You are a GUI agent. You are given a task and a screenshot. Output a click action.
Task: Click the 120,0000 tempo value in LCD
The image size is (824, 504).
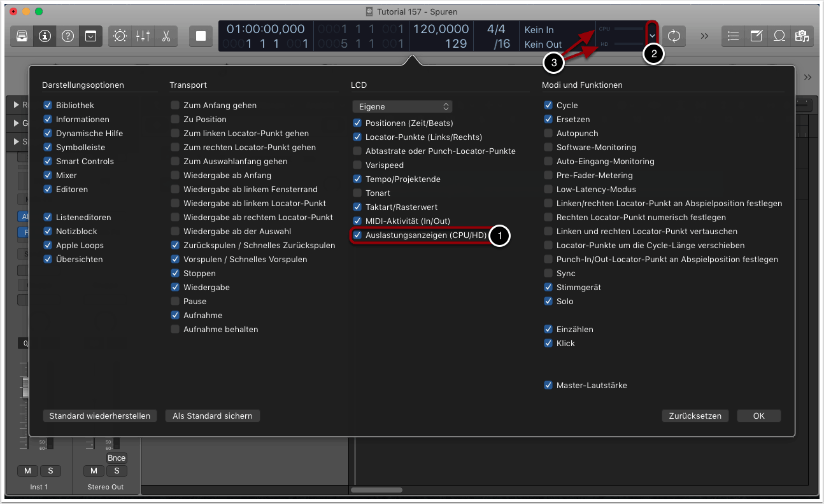(x=441, y=29)
